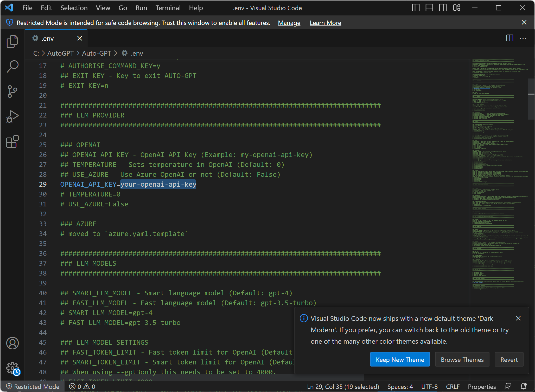
Task: Open the Extensions view
Action: coord(12,142)
